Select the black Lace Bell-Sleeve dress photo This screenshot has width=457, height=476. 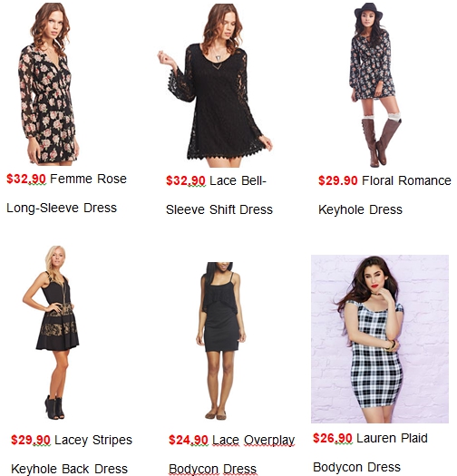coord(215,85)
